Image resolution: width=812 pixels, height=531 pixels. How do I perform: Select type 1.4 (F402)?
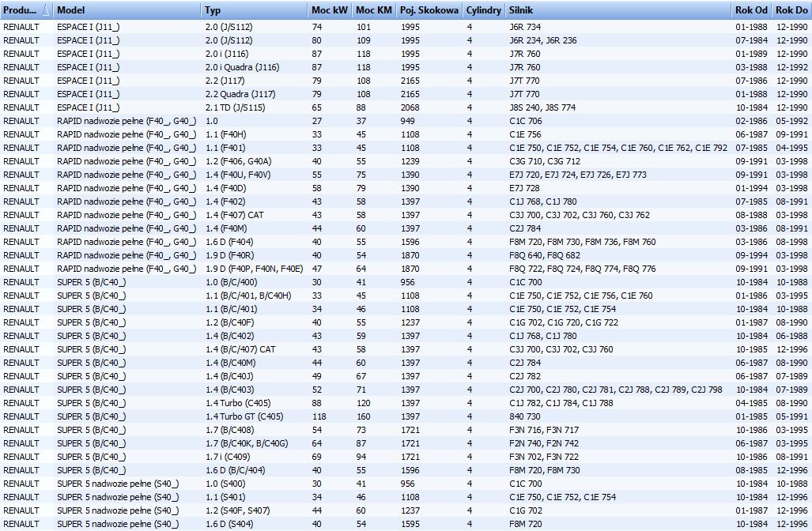pyautogui.click(x=225, y=201)
